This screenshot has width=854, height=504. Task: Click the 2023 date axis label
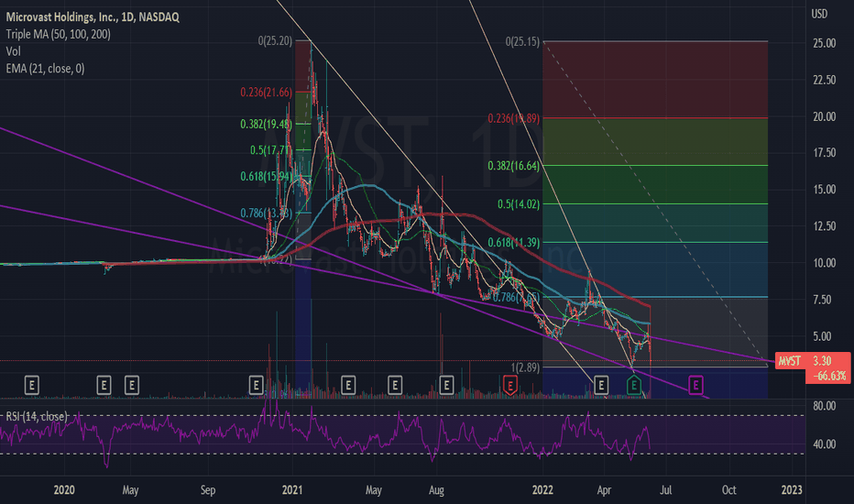click(792, 490)
